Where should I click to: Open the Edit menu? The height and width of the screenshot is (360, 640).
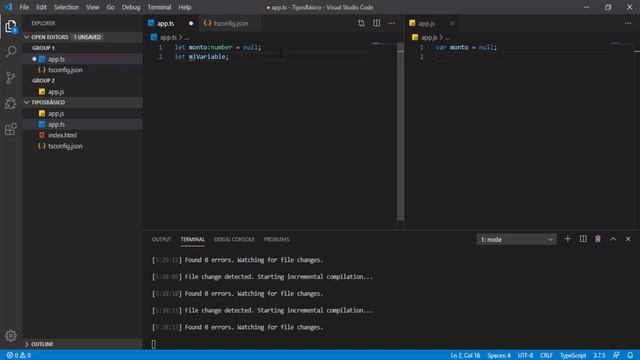point(41,7)
